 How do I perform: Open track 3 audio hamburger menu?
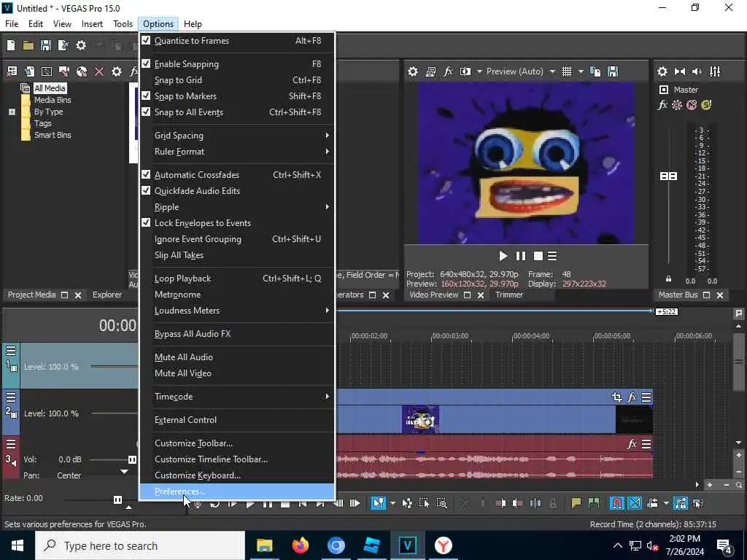11,444
